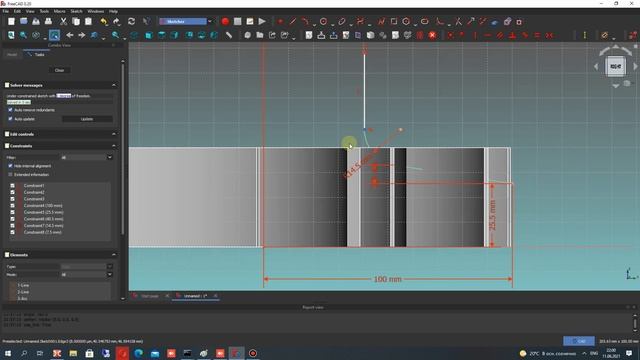The height and width of the screenshot is (360, 640).
Task: Toggle the Auto update checkbox
Action: [x=10, y=119]
